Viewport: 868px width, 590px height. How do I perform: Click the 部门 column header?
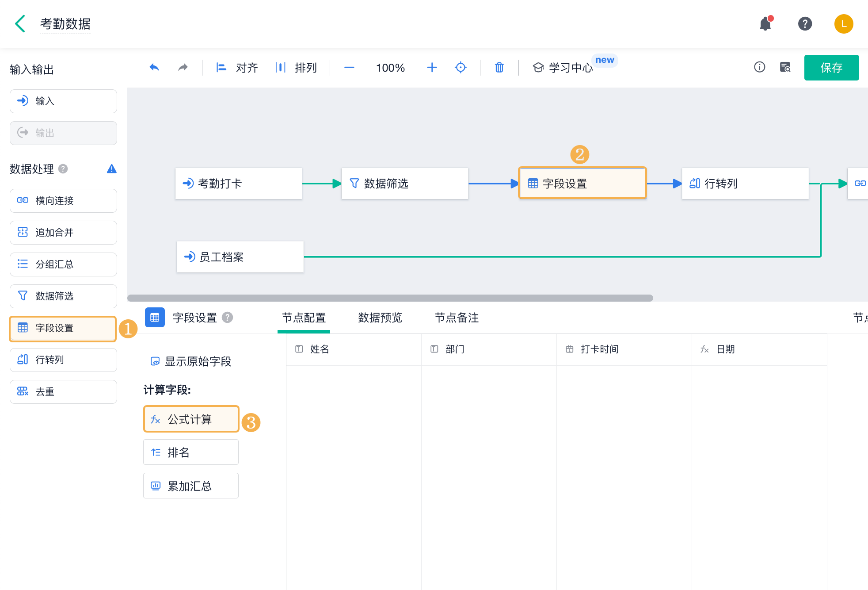[x=489, y=349]
